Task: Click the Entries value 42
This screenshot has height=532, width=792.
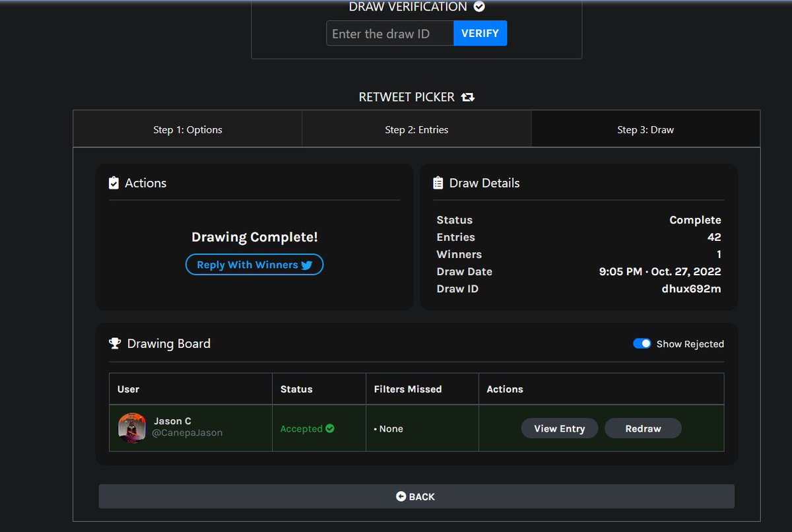Action: click(x=714, y=237)
